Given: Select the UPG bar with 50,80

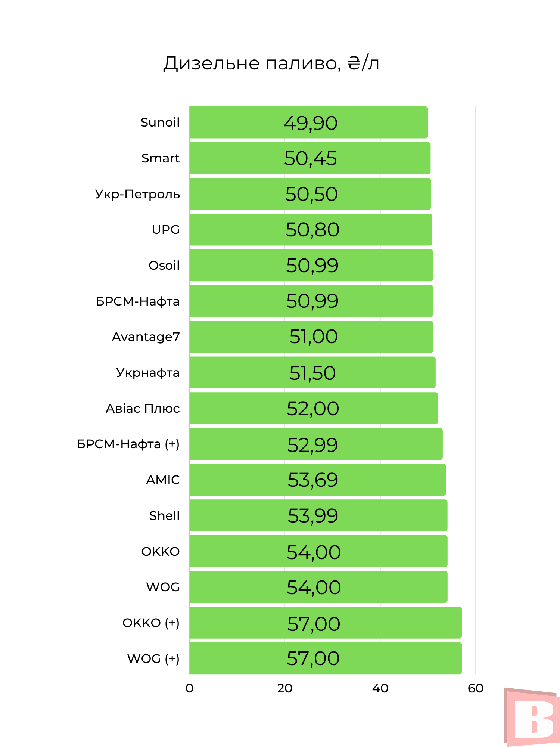Looking at the screenshot, I should point(311,230).
